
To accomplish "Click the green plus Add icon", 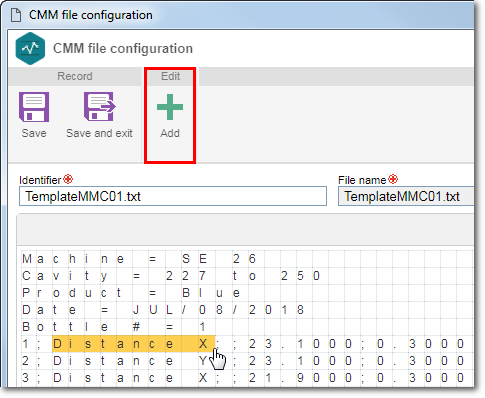I will (170, 107).
